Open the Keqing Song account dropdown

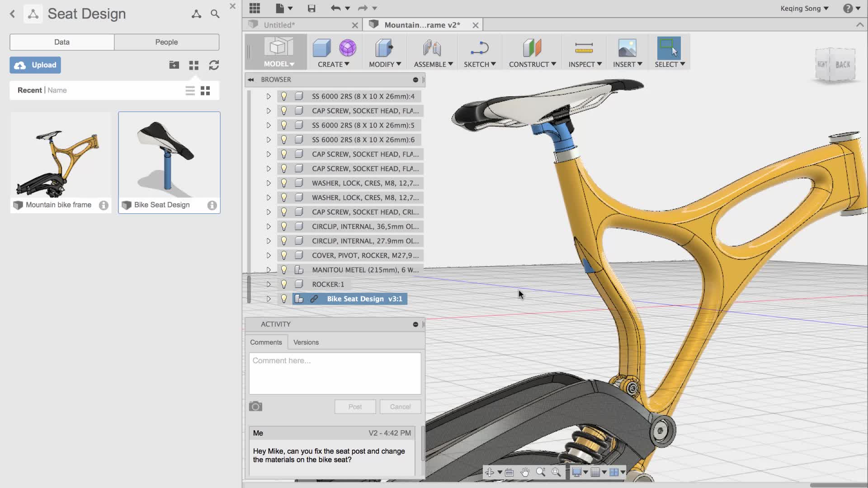pyautogui.click(x=804, y=8)
